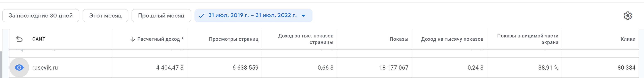Open the 31 июл. 2019 – 2022 date picker

tap(253, 16)
